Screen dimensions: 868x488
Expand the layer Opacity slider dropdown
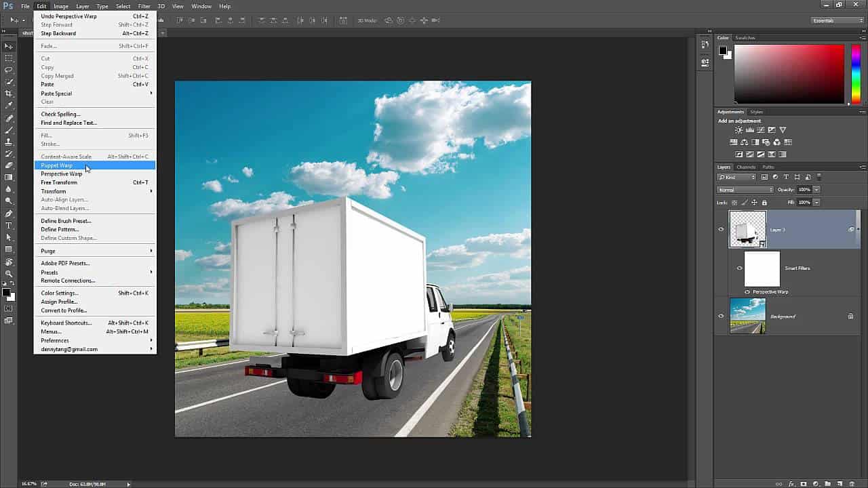(x=816, y=190)
